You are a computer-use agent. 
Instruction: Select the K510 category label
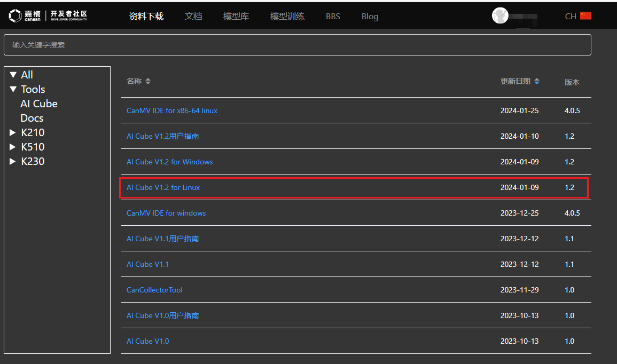click(33, 147)
